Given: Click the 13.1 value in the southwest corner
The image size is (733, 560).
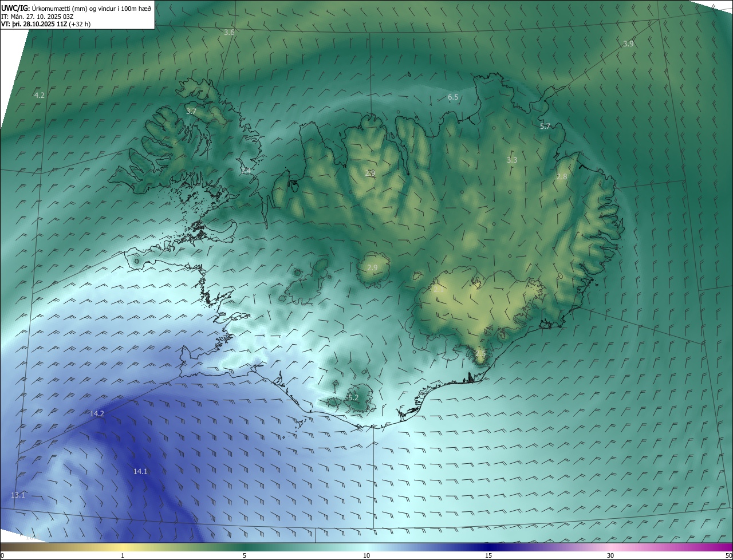Looking at the screenshot, I should click(x=18, y=495).
